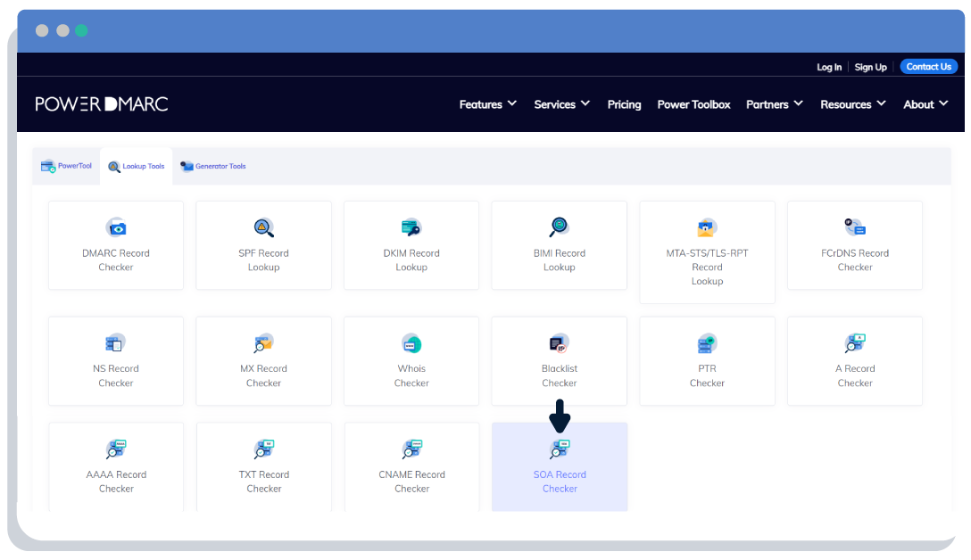Open the Whois Checker text link
Screen dimensions: 971x560
(411, 375)
